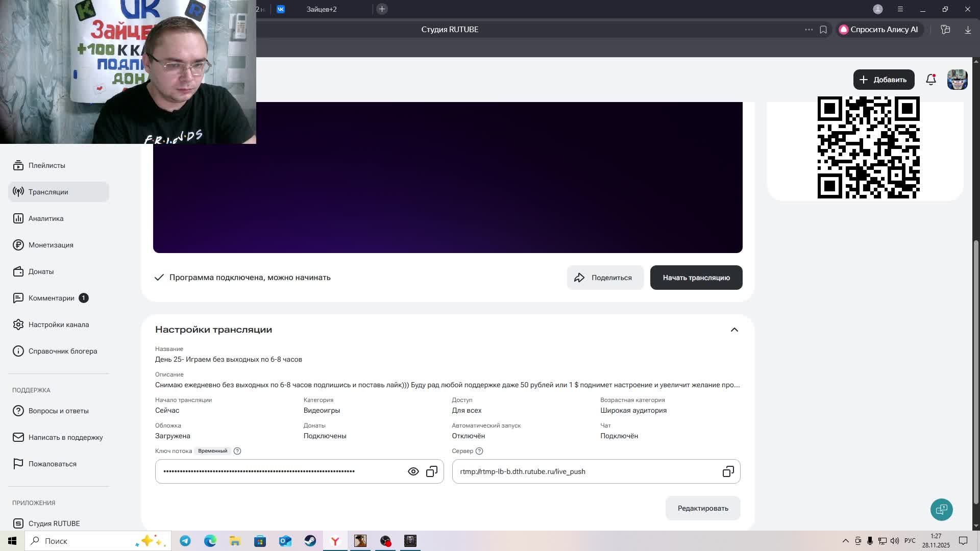Switch to the Зайцев+2 browser tab
This screenshot has height=551, width=980.
coord(322,9)
